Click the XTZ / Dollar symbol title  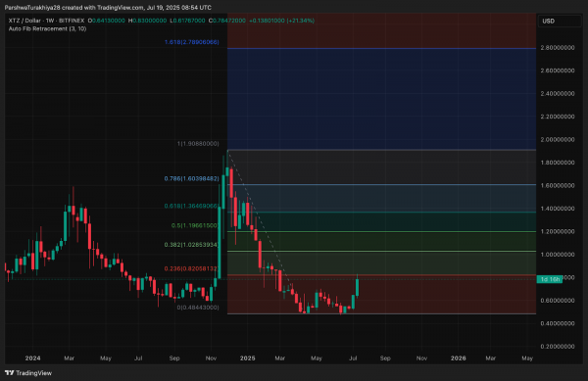[x=24, y=21]
